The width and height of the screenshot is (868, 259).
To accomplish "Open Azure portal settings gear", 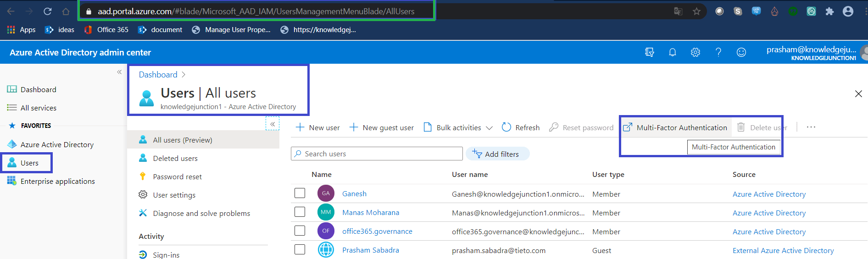I will [x=696, y=52].
